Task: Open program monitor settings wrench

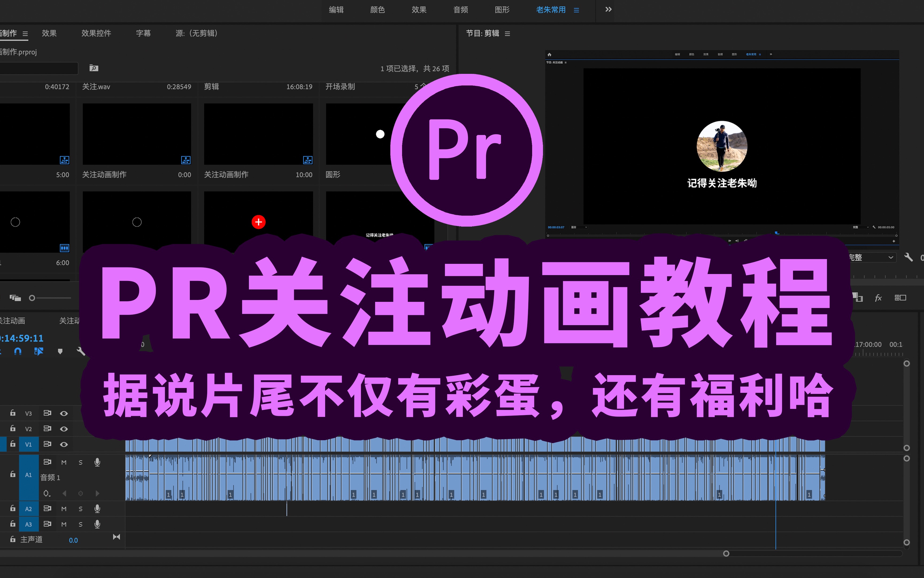Action: pyautogui.click(x=908, y=257)
